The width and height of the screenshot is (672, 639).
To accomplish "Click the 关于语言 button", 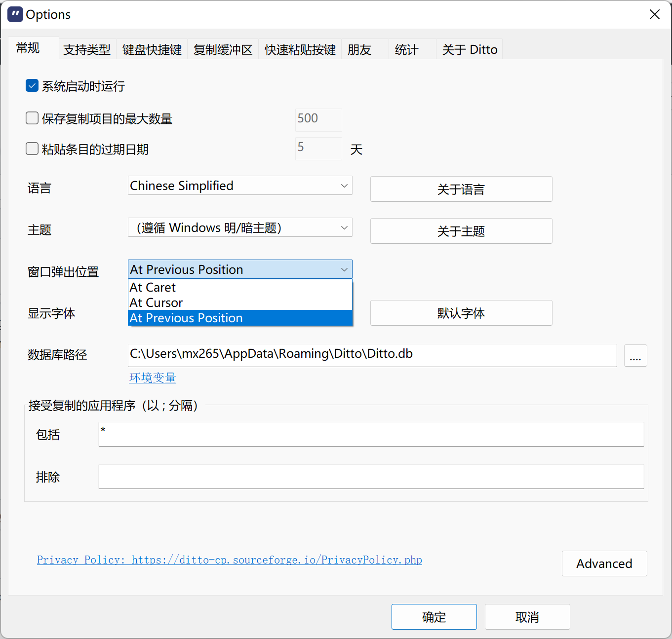I will 461,189.
